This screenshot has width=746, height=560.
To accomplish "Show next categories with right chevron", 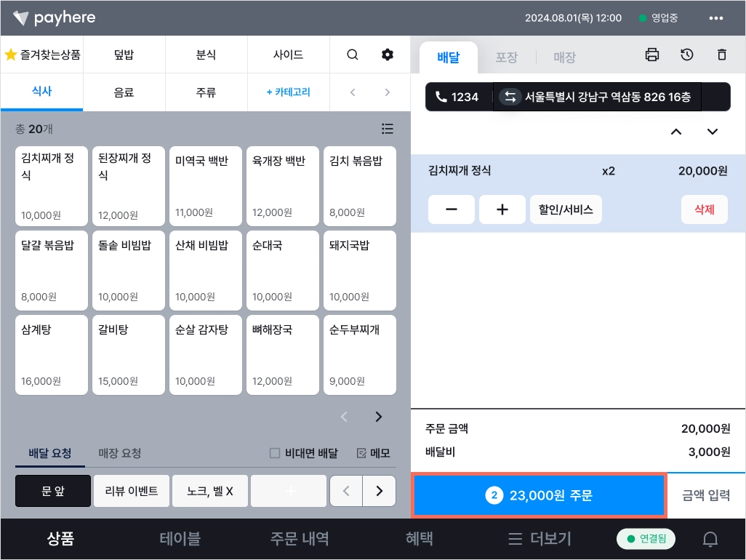I will [x=388, y=92].
